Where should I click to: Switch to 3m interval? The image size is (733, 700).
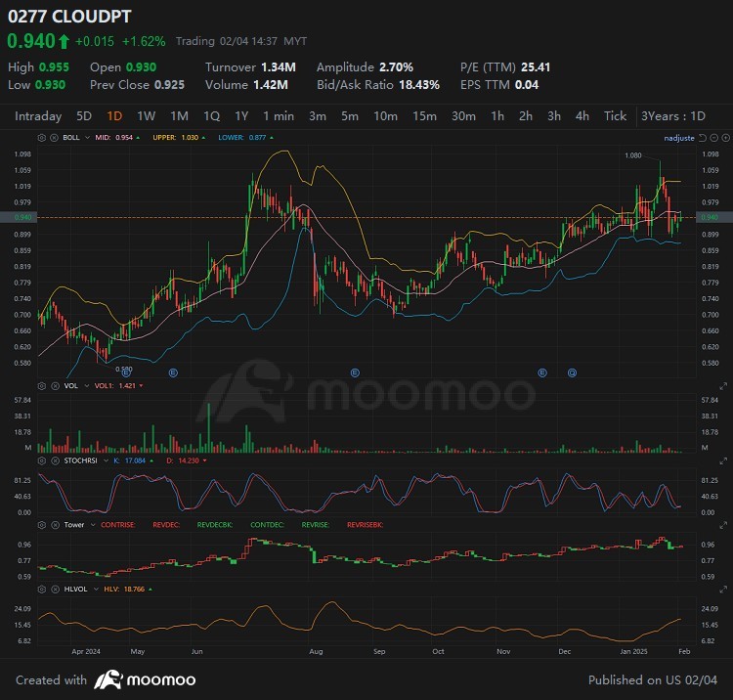(x=318, y=116)
